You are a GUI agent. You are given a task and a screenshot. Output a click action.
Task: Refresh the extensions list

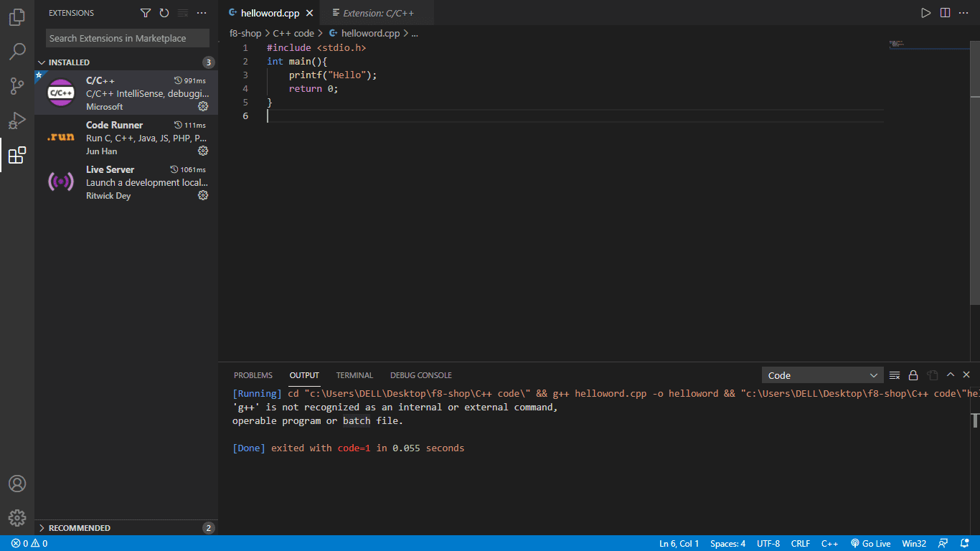164,13
